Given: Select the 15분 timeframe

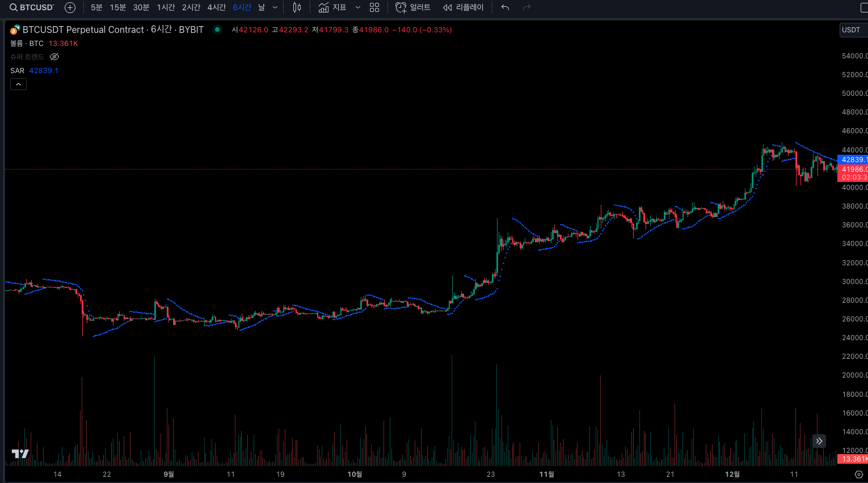Looking at the screenshot, I should [x=117, y=7].
